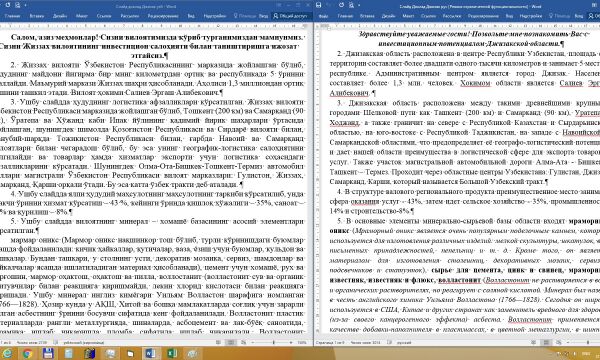Switch to print layout view in right window

click(x=546, y=342)
